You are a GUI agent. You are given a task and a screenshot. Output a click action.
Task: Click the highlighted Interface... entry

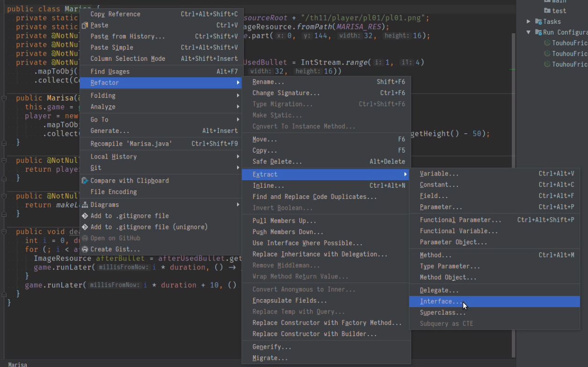point(494,302)
